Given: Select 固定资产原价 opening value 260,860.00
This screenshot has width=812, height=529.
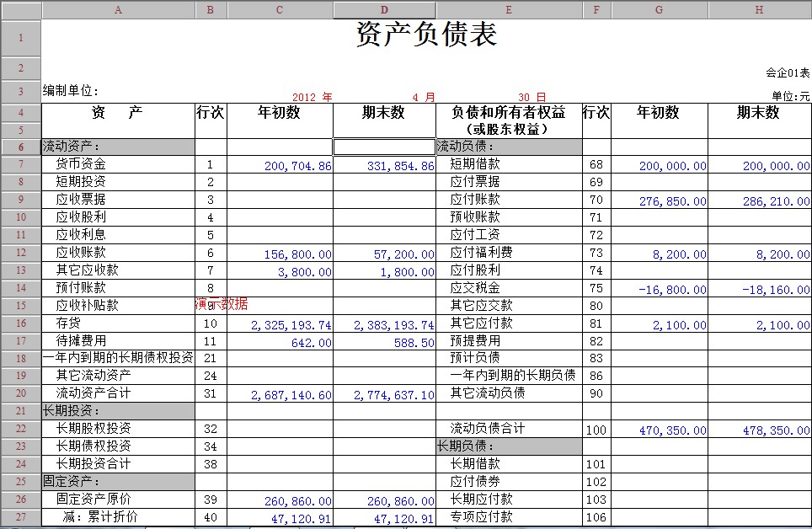Looking at the screenshot, I should tap(298, 501).
